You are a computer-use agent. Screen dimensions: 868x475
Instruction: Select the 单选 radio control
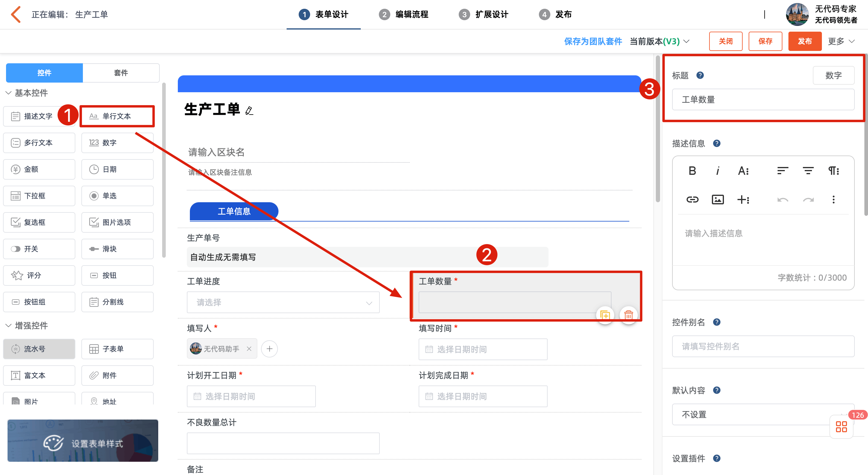[x=117, y=196]
